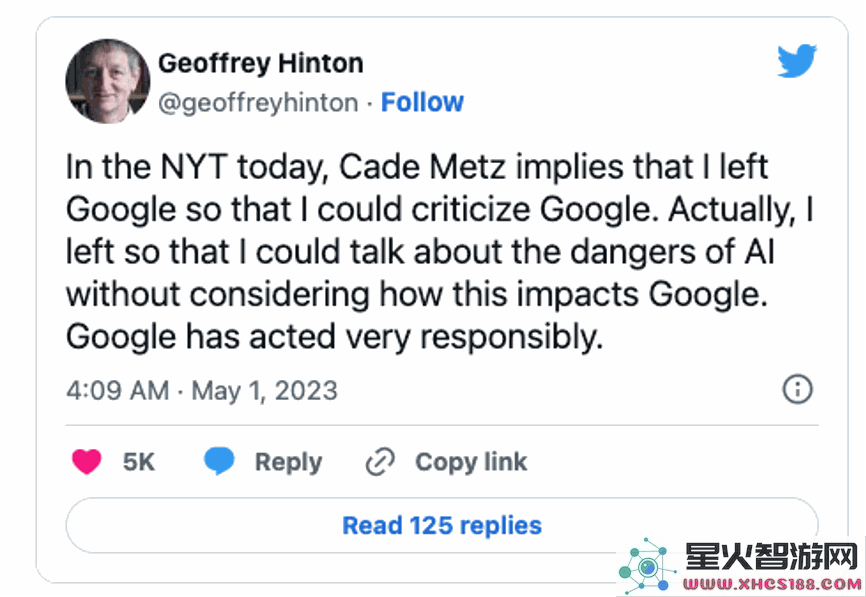
Task: Click the 星火智游网 watermark text
Action: coord(772,557)
